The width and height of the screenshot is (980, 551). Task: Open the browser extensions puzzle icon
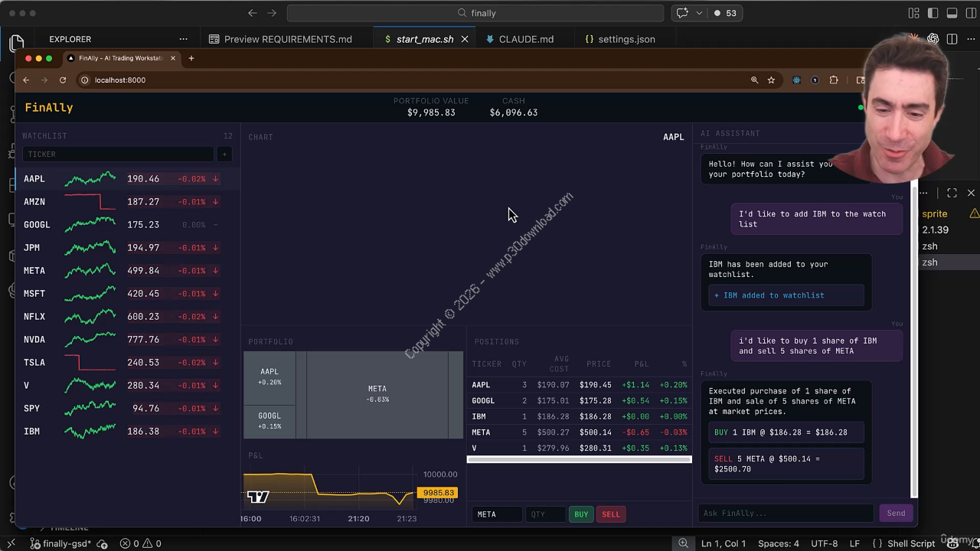click(x=834, y=80)
